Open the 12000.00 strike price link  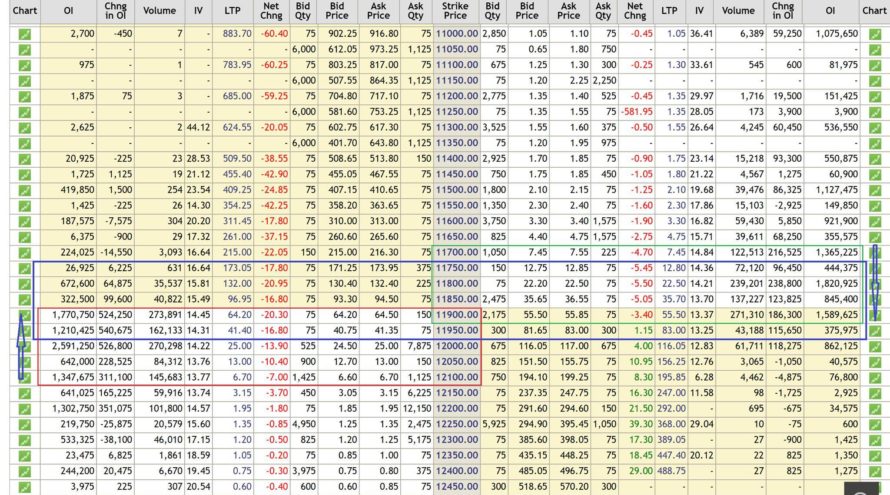457,346
